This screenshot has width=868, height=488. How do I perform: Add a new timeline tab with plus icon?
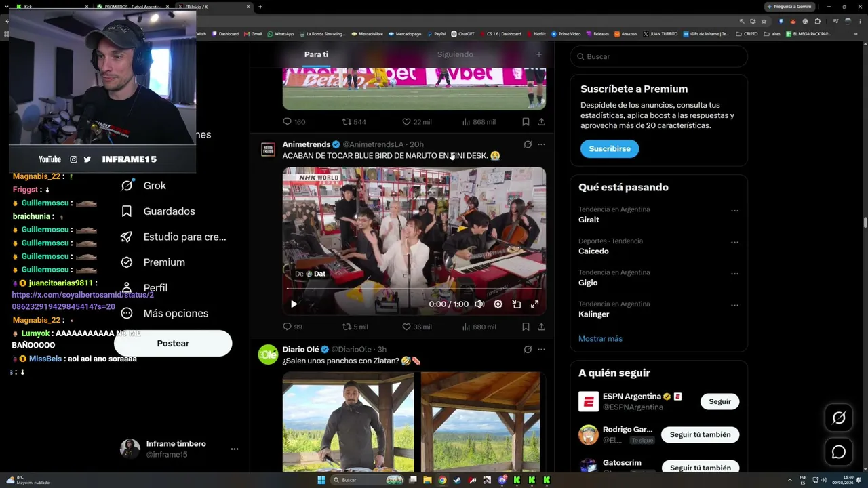point(539,54)
